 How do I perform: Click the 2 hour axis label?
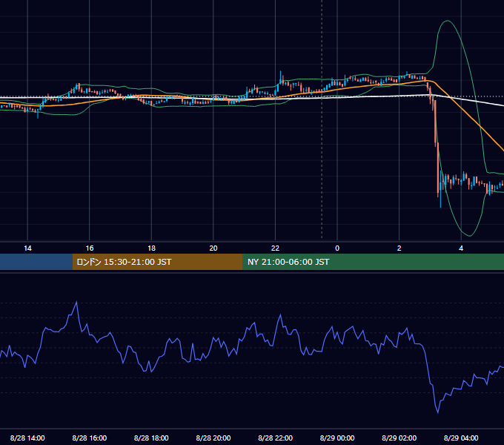click(x=399, y=248)
